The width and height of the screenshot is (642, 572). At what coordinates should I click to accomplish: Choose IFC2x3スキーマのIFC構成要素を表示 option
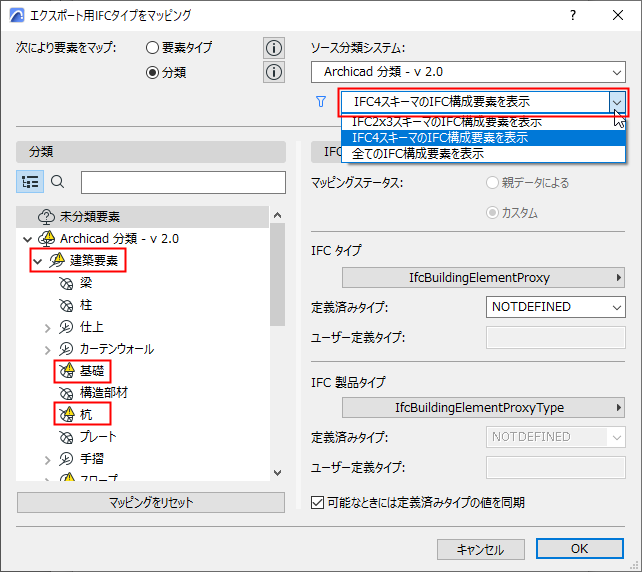point(483,122)
